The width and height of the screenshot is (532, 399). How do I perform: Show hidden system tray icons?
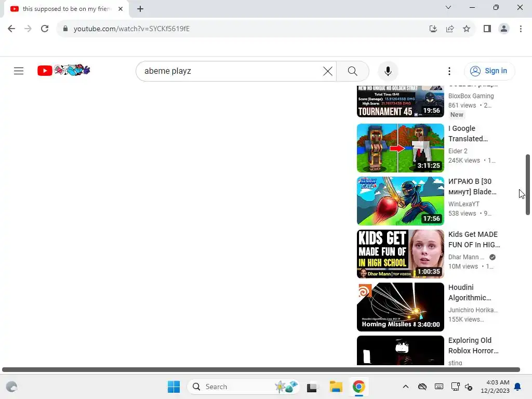click(x=405, y=387)
